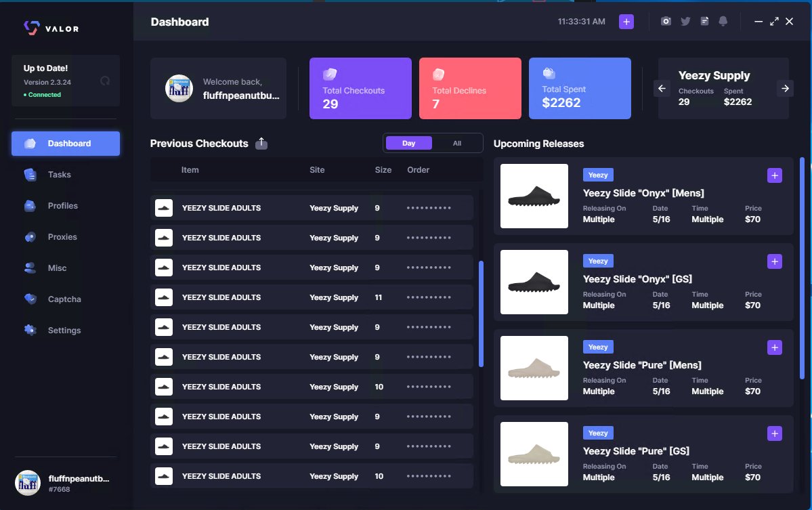Click the Yeezy Supply stats title
Screen dimensions: 812x510
click(714, 76)
